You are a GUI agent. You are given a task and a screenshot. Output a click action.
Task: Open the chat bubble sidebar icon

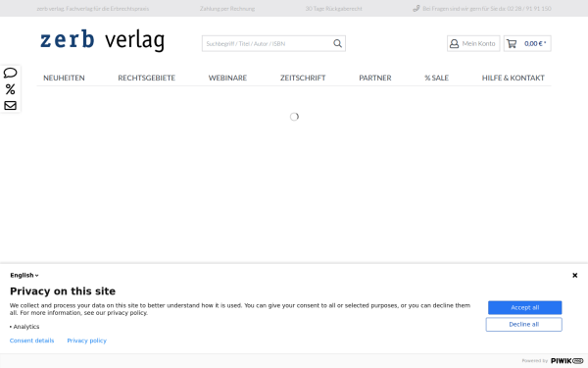click(x=10, y=73)
